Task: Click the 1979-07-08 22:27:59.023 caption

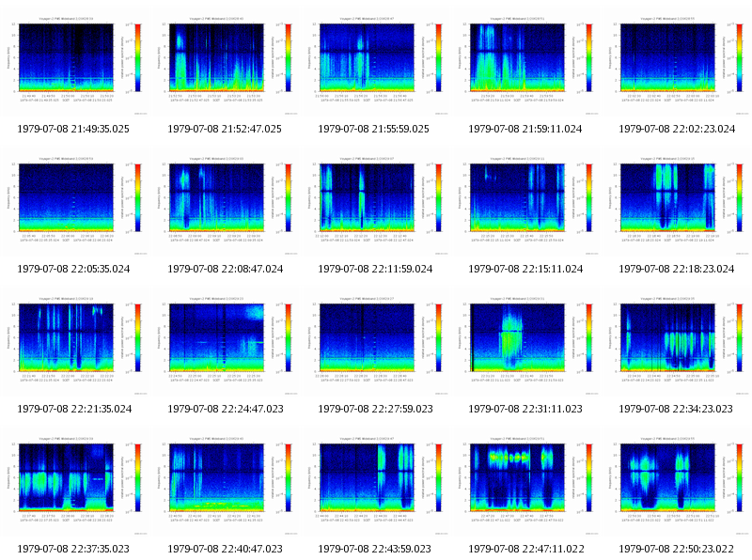Action: pos(375,409)
